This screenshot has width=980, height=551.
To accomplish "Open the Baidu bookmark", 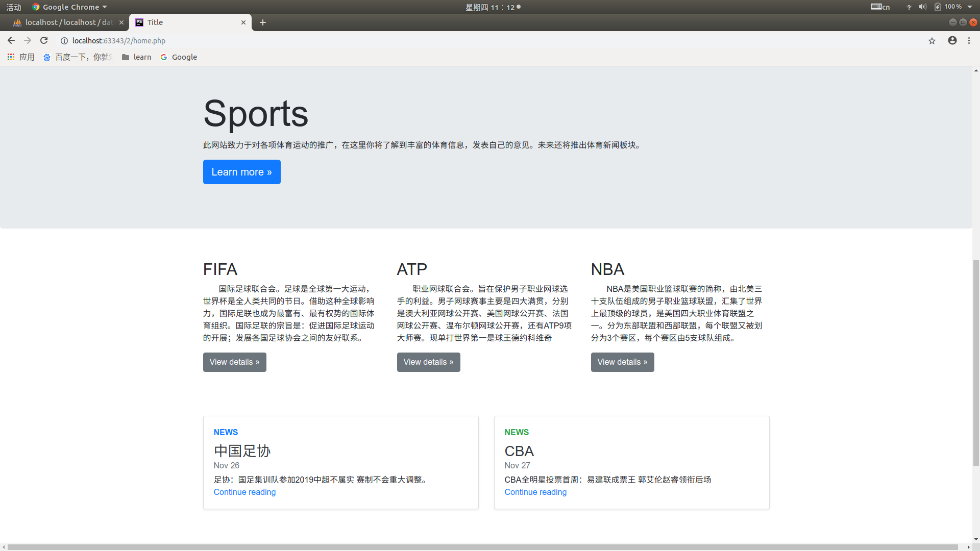I will [x=78, y=57].
